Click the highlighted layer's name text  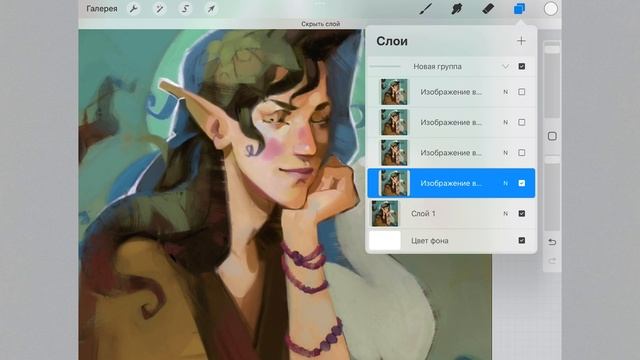[451, 183]
